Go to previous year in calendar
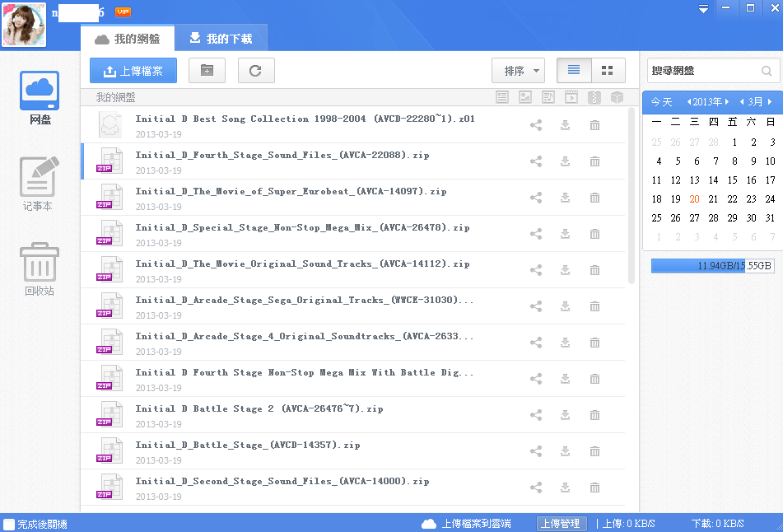783x532 pixels. click(689, 101)
